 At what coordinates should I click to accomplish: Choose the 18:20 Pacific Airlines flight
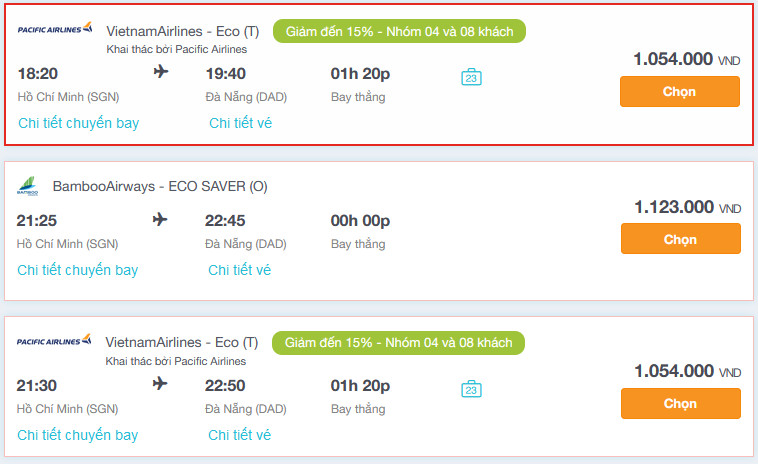[x=679, y=91]
